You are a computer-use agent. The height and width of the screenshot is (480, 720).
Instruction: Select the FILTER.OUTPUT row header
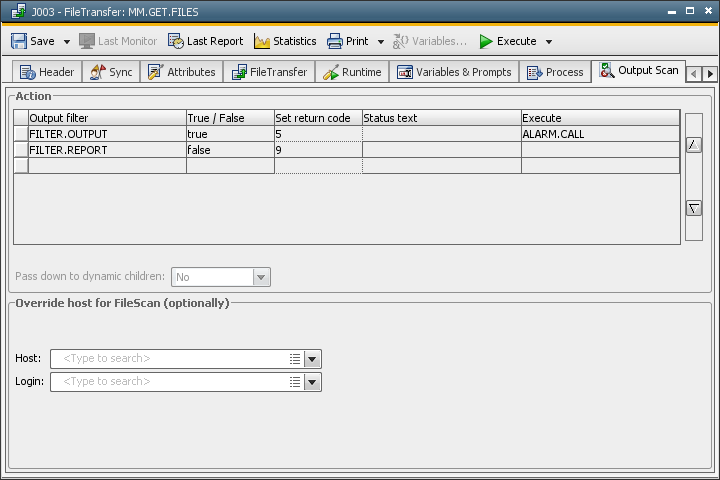pyautogui.click(x=20, y=133)
